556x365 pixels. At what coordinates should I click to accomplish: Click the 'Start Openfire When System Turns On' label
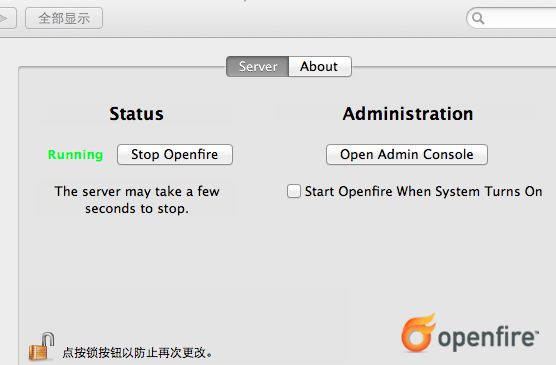[x=424, y=192]
